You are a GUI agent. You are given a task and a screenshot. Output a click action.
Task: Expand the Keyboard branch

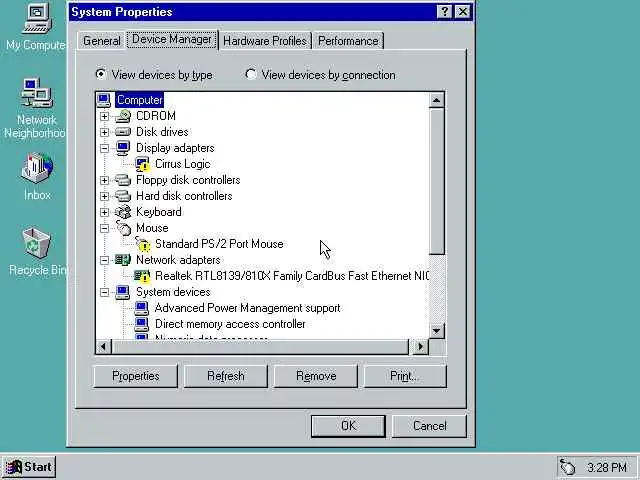104,212
